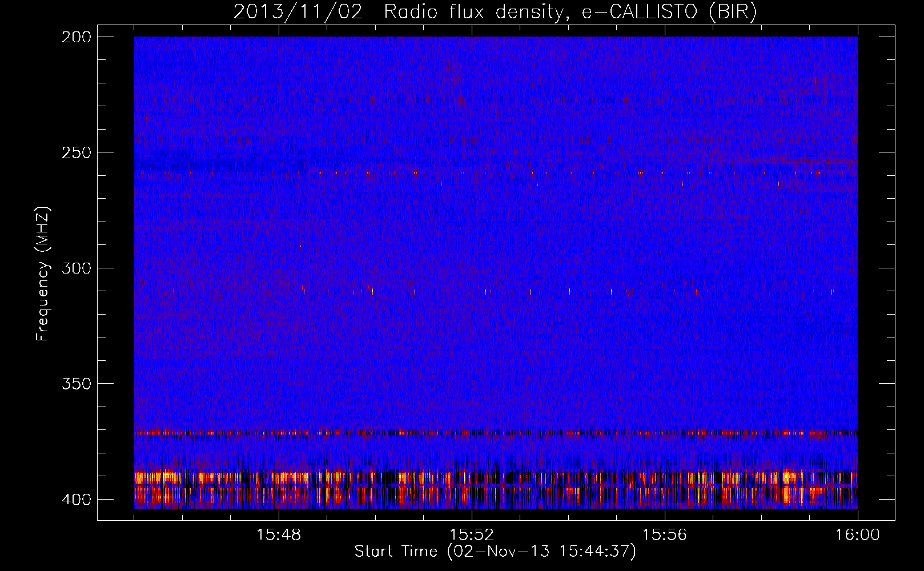
Task: Click the 15:56 time tick label
Action: tap(665, 535)
